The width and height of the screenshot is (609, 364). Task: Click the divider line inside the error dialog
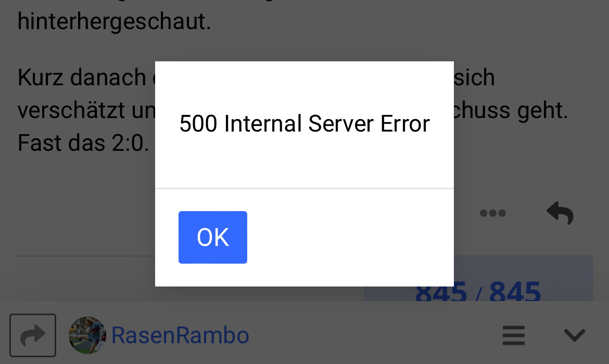(x=304, y=189)
